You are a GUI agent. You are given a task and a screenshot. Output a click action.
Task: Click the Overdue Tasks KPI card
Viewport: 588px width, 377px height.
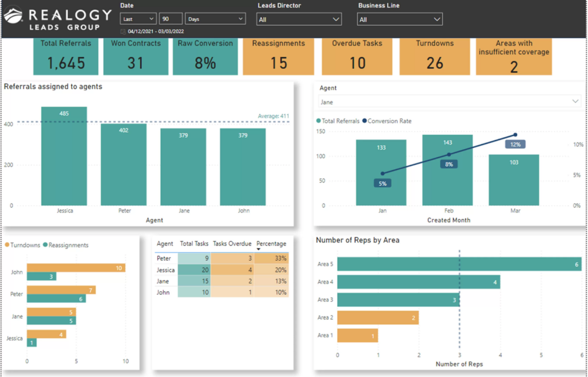coord(357,56)
